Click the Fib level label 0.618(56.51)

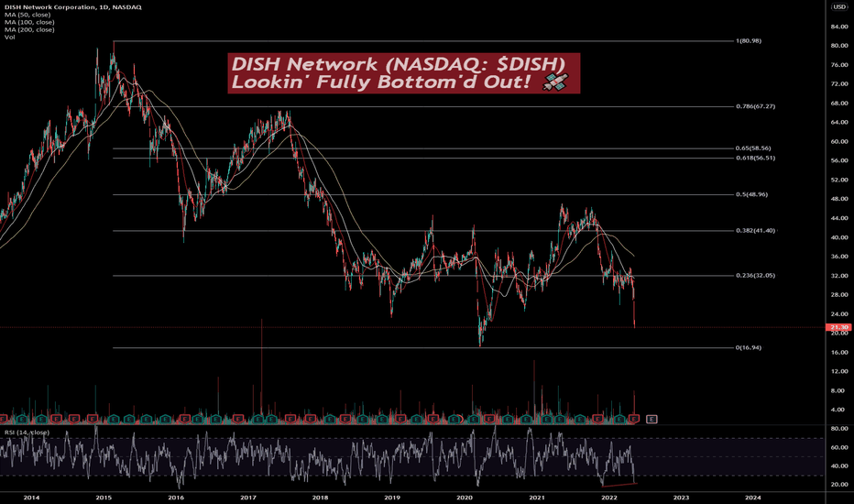click(x=755, y=158)
